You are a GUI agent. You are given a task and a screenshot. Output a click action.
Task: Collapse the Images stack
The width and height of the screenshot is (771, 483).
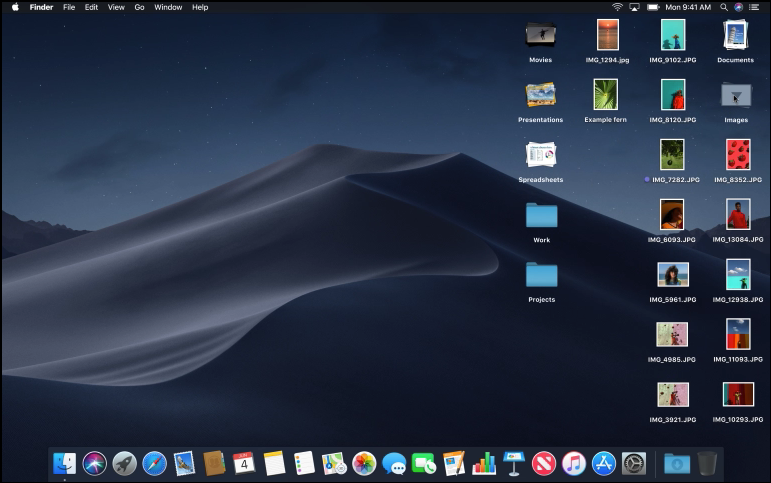coord(736,95)
